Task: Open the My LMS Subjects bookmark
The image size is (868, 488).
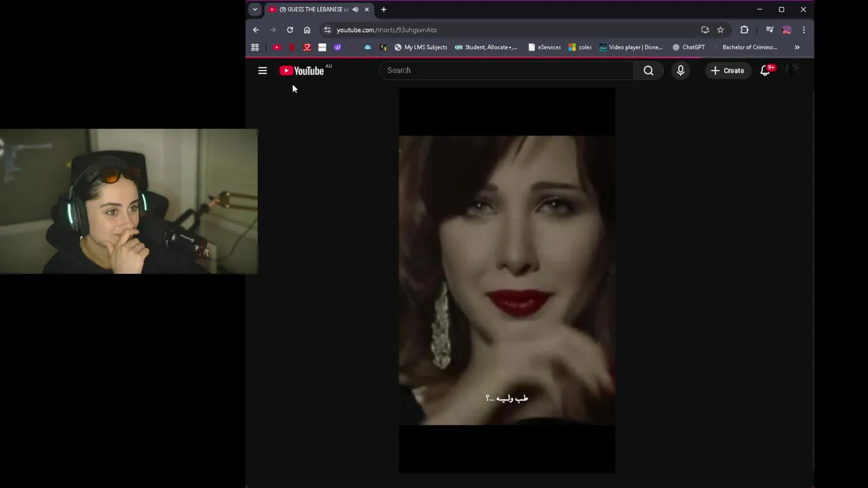Action: tap(420, 47)
